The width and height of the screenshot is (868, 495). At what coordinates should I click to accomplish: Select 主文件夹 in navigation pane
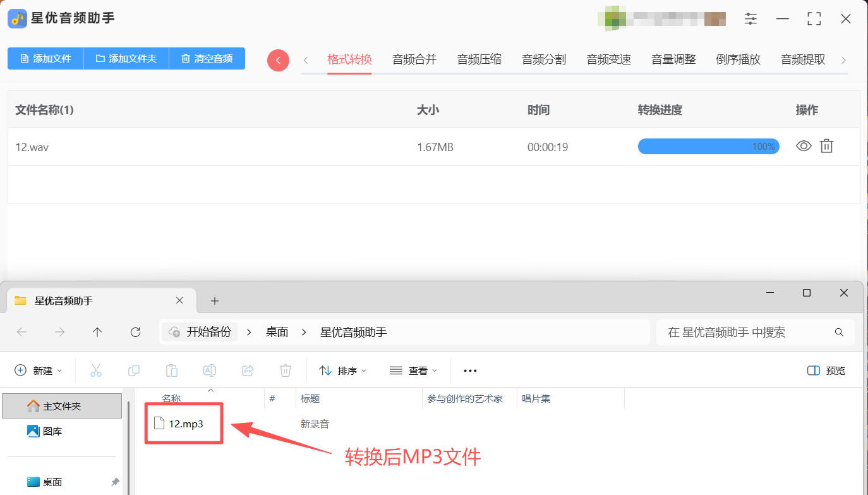click(x=62, y=406)
